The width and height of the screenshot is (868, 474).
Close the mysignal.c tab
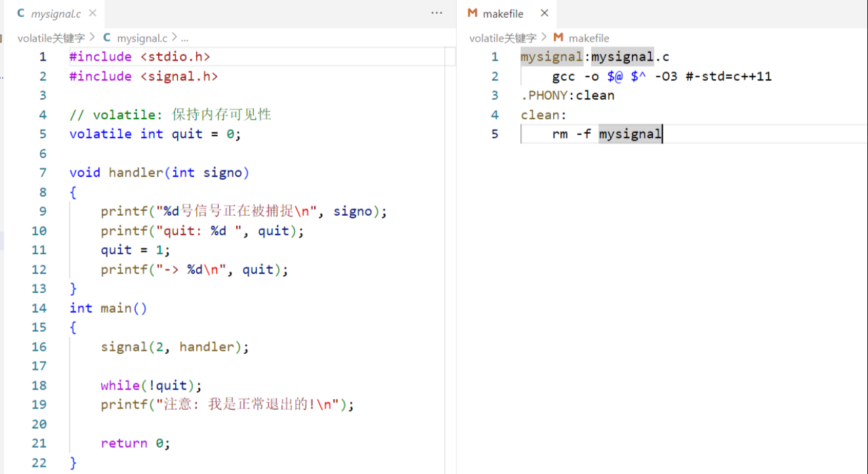tap(93, 13)
